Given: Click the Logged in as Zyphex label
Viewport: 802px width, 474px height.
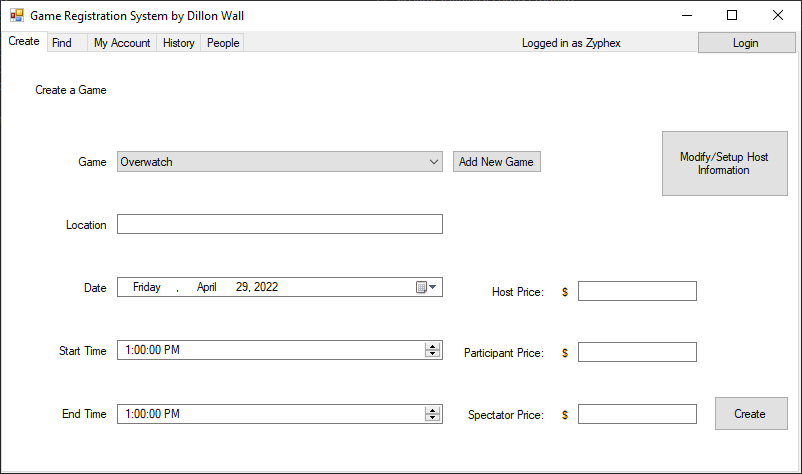Looking at the screenshot, I should 571,43.
